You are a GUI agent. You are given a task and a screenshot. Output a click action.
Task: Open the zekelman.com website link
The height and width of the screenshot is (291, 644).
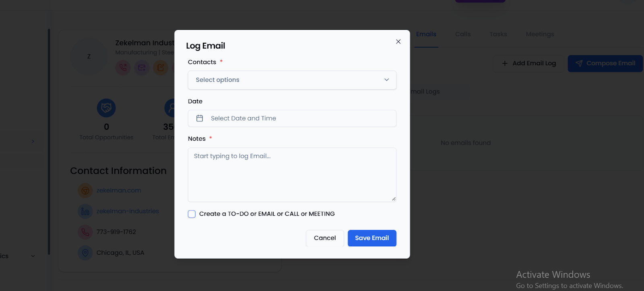pos(119,190)
